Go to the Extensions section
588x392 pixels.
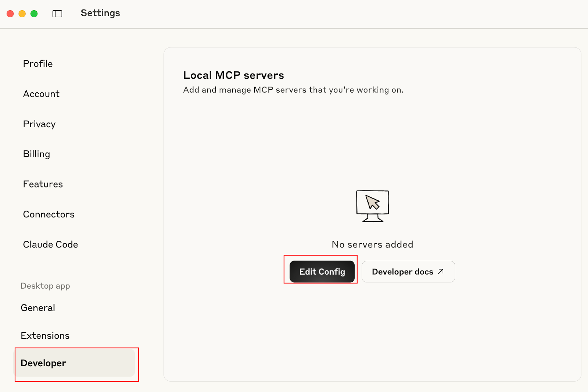click(x=45, y=336)
